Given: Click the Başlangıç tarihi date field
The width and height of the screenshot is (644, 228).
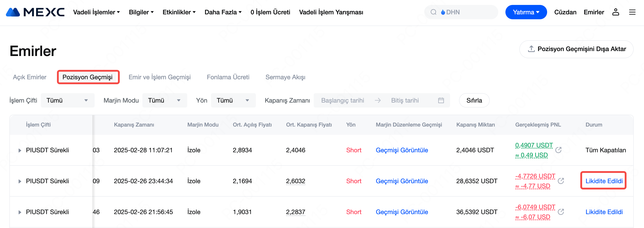Looking at the screenshot, I should click(342, 100).
